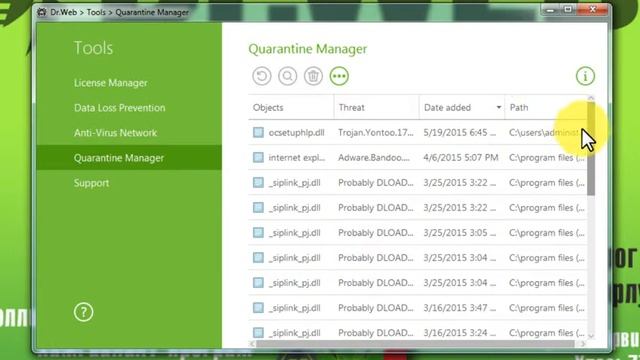The width and height of the screenshot is (640, 360).
Task: Click the Restore quarantined object icon
Action: coord(262,76)
